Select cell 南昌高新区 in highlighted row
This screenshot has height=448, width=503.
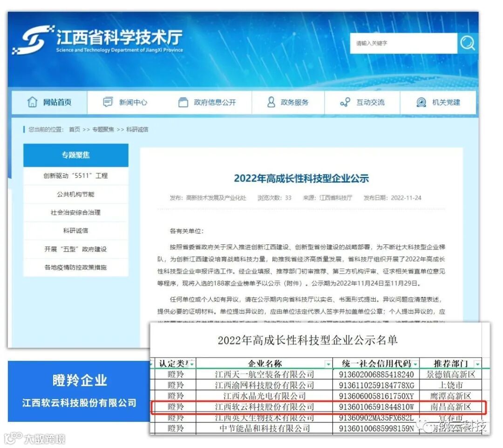coord(451,407)
